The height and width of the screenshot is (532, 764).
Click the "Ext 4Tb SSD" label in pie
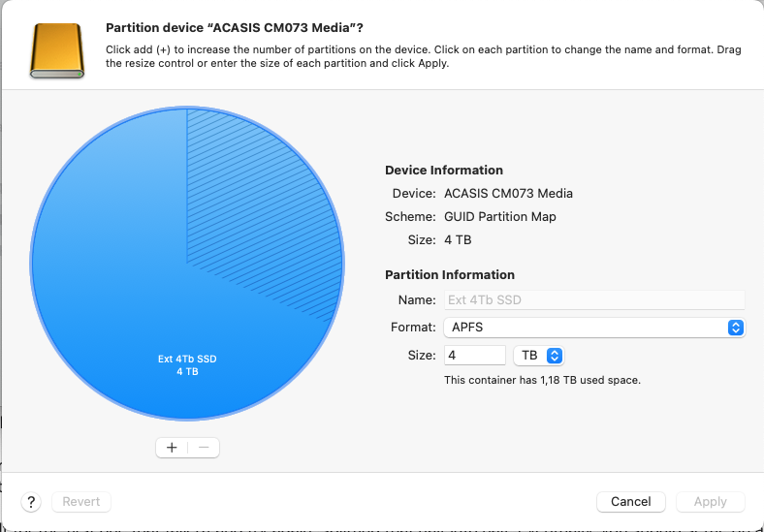pyautogui.click(x=187, y=359)
